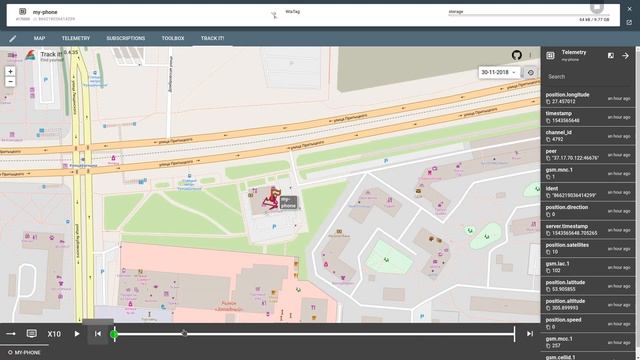This screenshot has height=360, width=640.
Task: Zoom in the map with plus button
Action: coord(11,71)
